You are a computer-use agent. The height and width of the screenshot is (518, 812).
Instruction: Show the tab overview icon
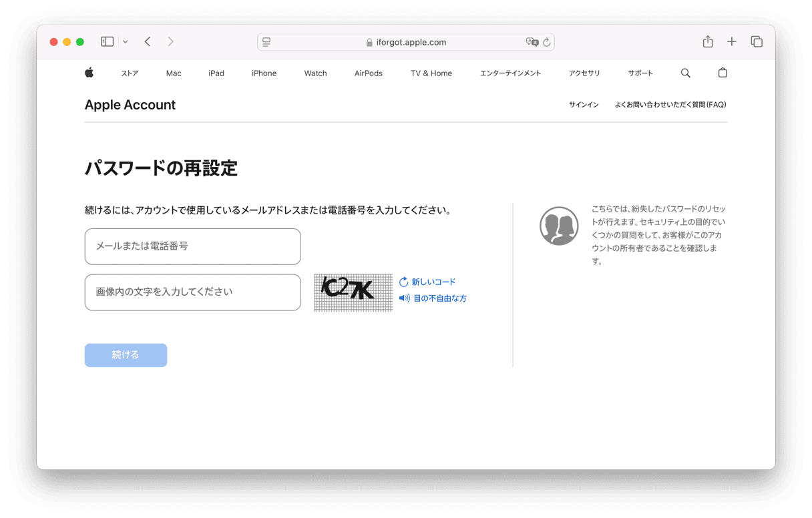757,42
